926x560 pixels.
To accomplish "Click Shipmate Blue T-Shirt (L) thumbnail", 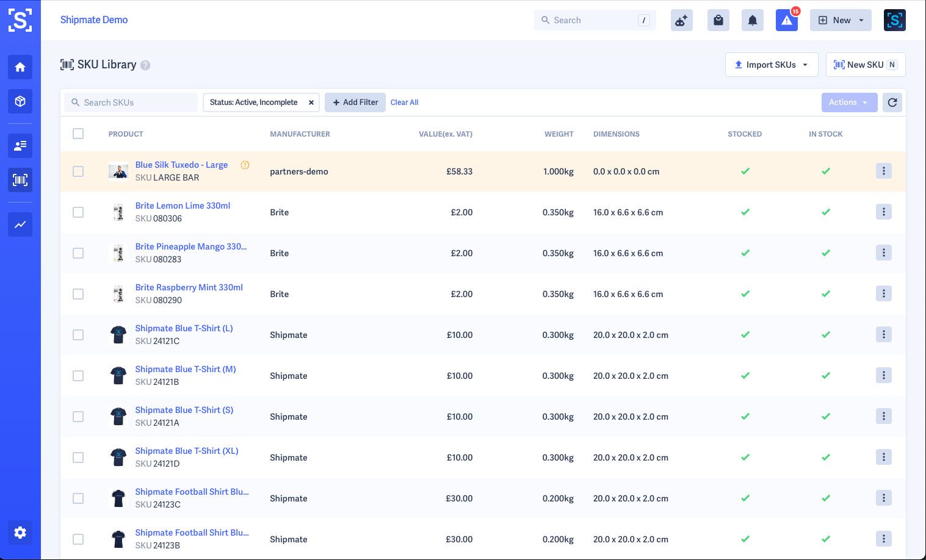I will point(118,335).
